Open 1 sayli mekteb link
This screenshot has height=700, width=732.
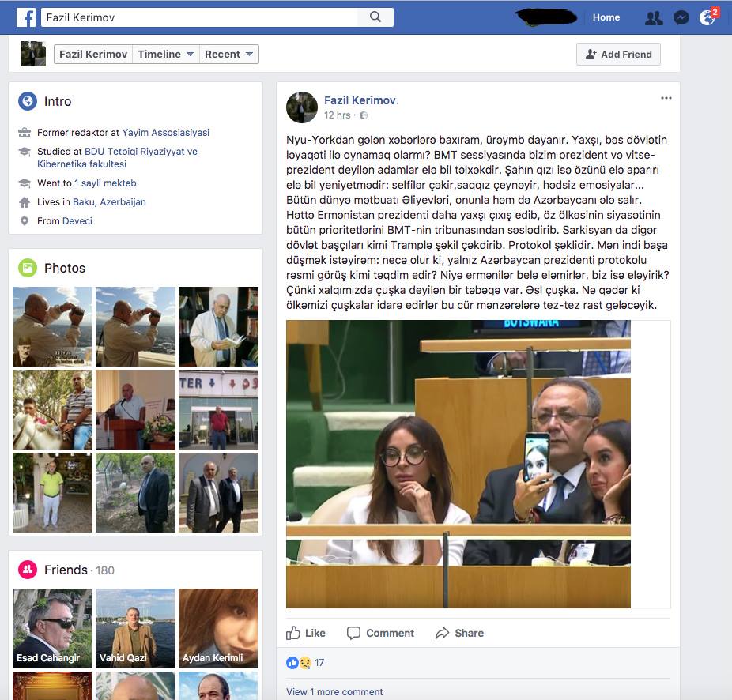coord(105,183)
